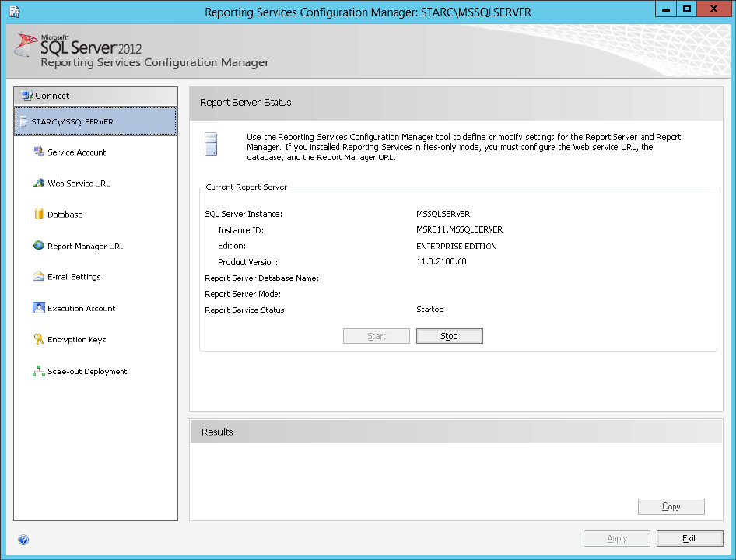Click the Scale-out Deployment network icon
This screenshot has width=736, height=560.
coord(38,371)
